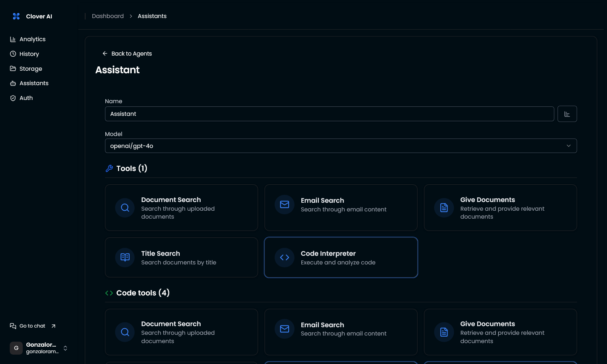Open the Auth sidebar item
This screenshot has width=607, height=364.
pyautogui.click(x=21, y=98)
